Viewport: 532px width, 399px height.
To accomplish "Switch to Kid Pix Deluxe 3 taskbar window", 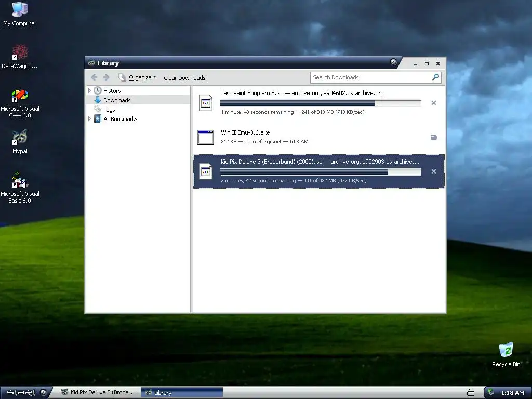I will (x=99, y=392).
